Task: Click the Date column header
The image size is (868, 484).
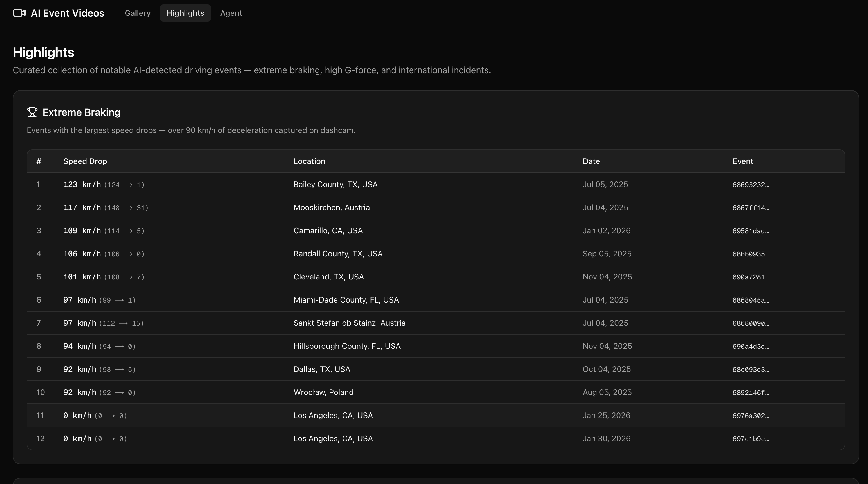Action: 591,161
